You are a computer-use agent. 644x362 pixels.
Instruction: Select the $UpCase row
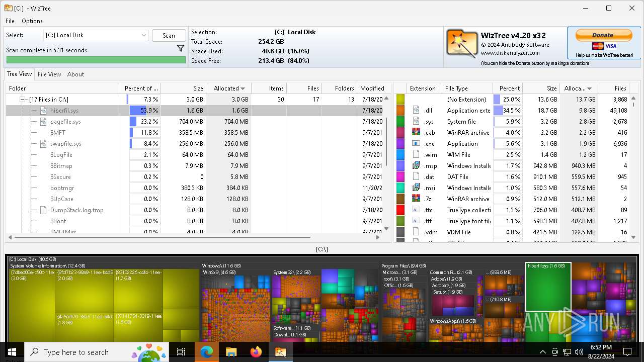[x=196, y=199]
